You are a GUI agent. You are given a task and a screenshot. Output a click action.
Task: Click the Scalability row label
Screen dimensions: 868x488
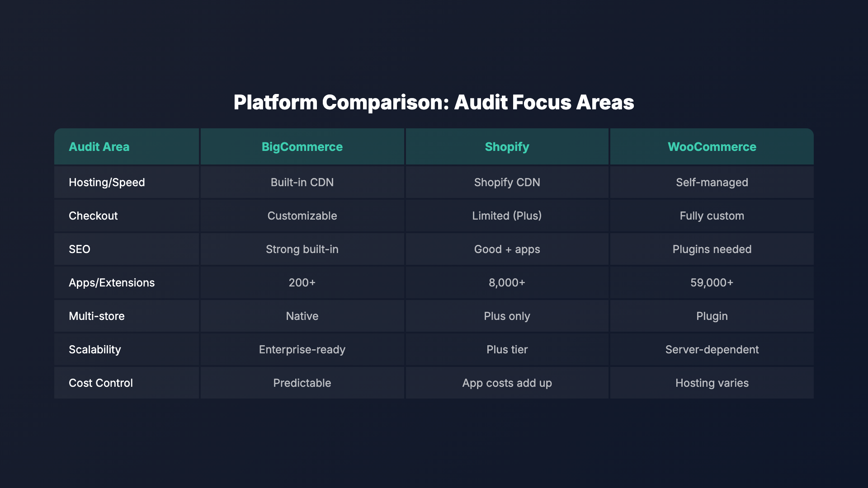[95, 349]
